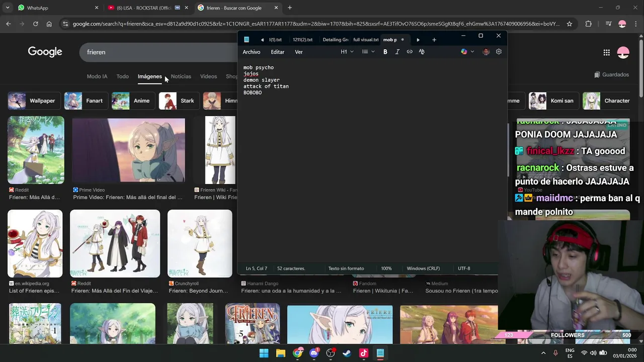
Task: Open Google Videos tab
Action: coord(208,76)
